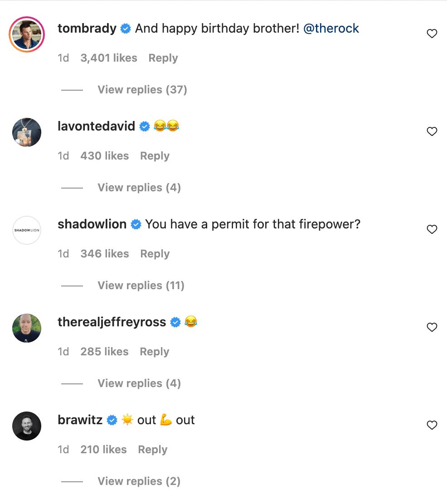This screenshot has width=447, height=504.
Task: Open the ShadowLion logo avatar
Action: (27, 230)
